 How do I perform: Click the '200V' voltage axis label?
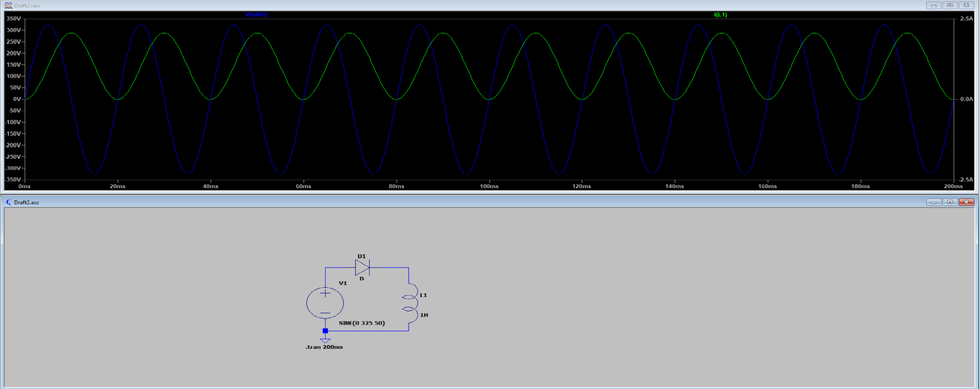14,53
